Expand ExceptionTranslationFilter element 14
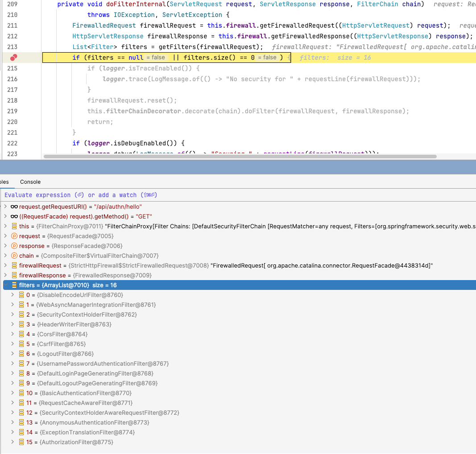 tap(12, 432)
